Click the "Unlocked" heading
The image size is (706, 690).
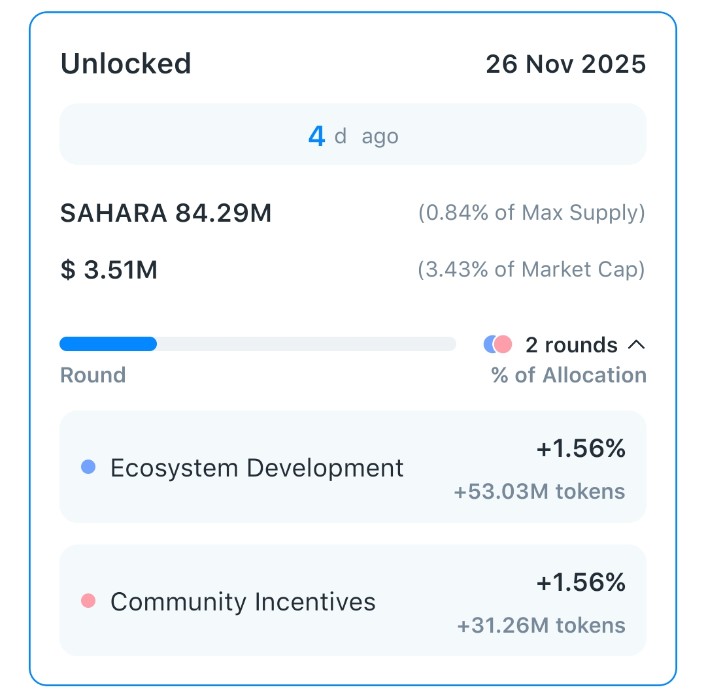pos(126,64)
